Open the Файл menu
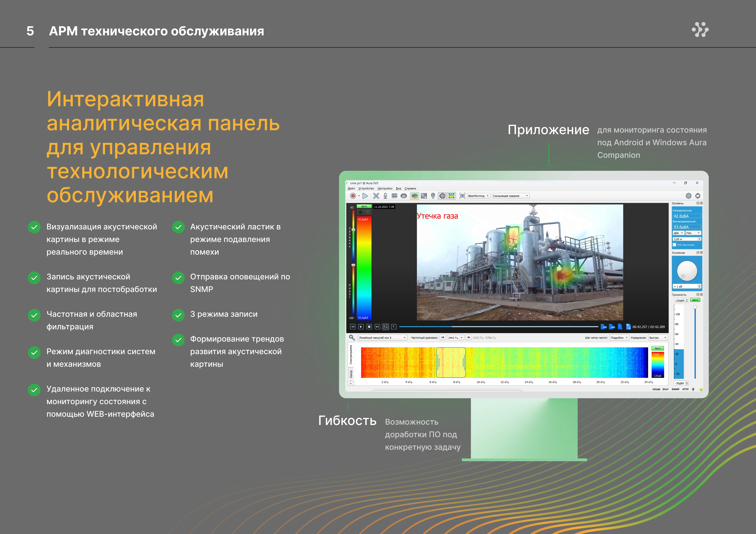 351,188
